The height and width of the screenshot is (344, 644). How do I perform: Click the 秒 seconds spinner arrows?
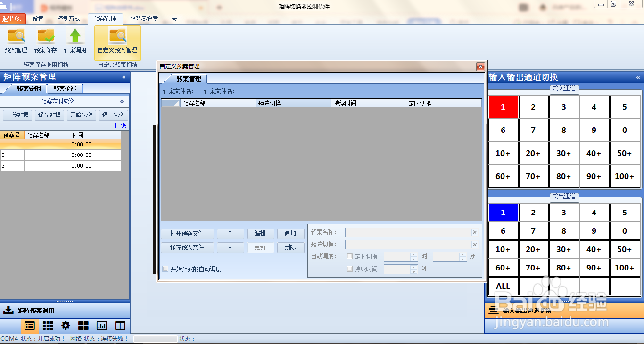click(x=414, y=269)
